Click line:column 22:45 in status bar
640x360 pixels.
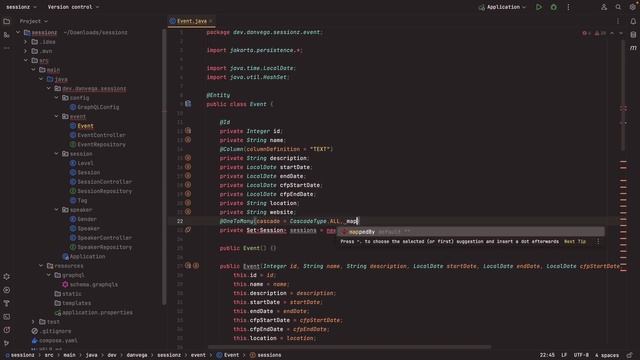pyautogui.click(x=547, y=355)
